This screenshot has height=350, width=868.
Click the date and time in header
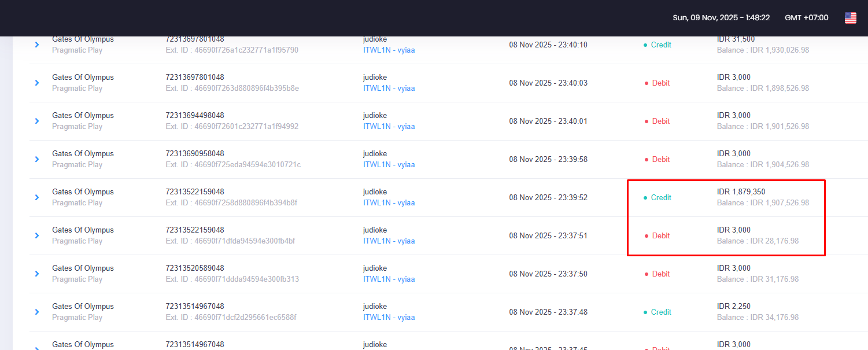(721, 18)
